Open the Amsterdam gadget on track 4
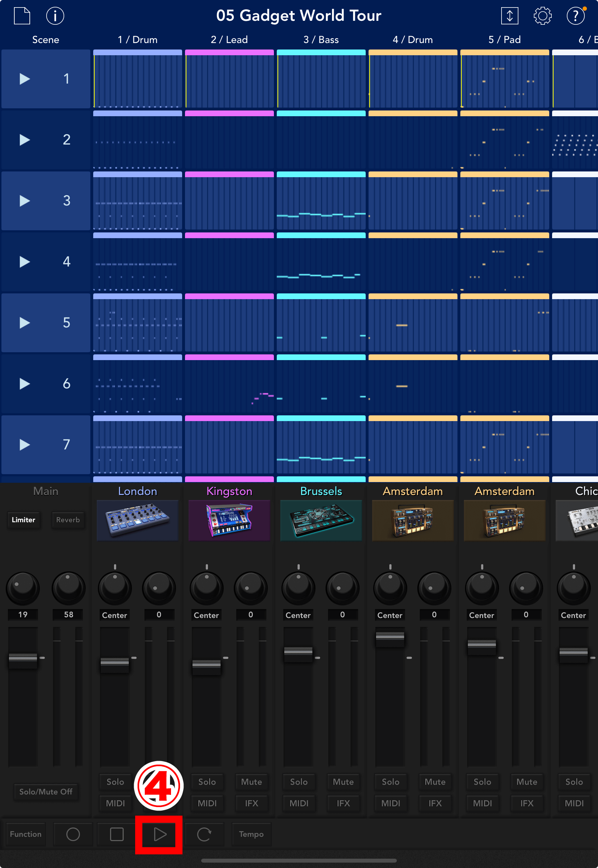Screen dimensions: 598x868 point(413,520)
